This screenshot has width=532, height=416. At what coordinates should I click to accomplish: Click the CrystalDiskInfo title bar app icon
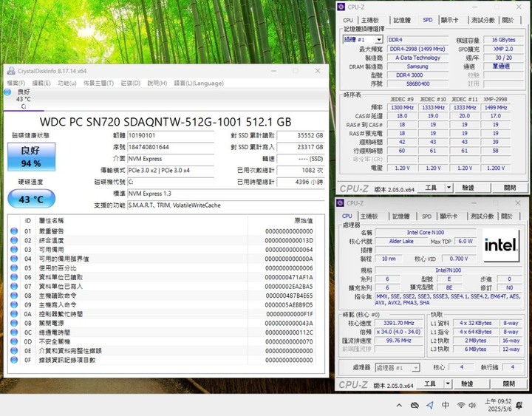pyautogui.click(x=11, y=71)
